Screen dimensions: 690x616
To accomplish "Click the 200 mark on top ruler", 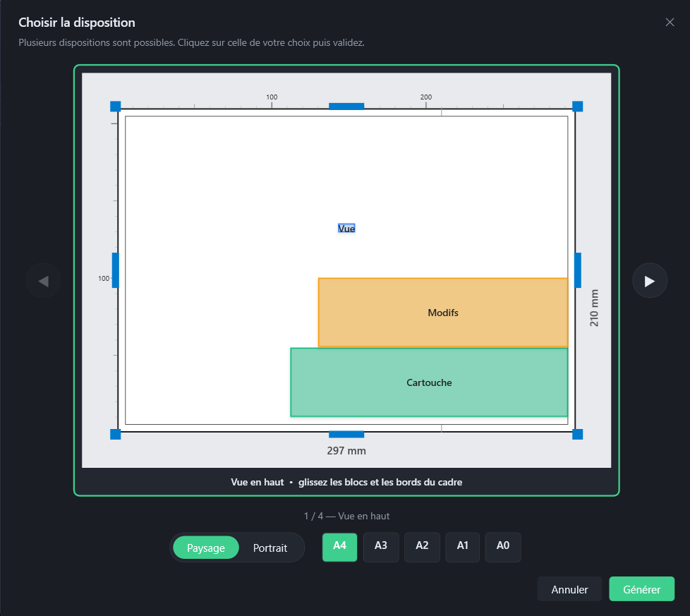I will (426, 97).
